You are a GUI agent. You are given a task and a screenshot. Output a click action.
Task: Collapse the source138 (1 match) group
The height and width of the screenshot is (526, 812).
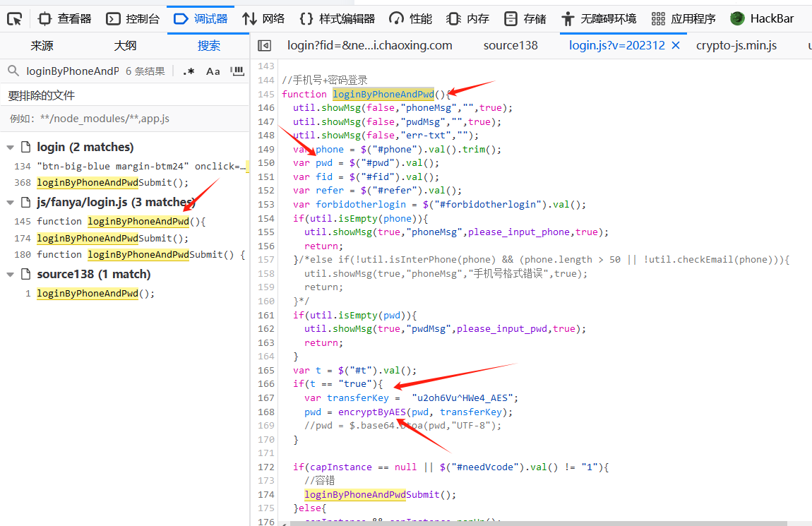(10, 275)
